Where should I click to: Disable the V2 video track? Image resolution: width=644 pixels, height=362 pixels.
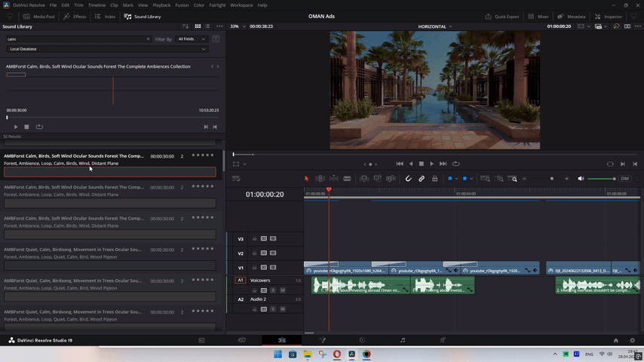tap(273, 253)
